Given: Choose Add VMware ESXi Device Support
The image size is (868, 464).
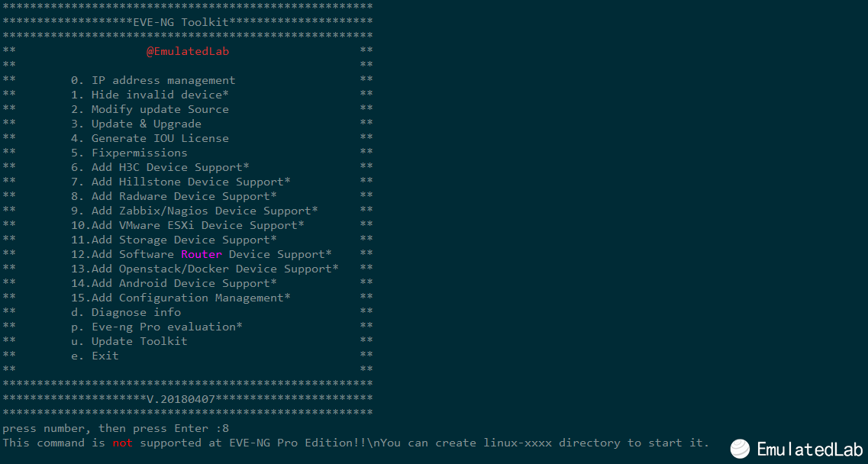Looking at the screenshot, I should [188, 225].
